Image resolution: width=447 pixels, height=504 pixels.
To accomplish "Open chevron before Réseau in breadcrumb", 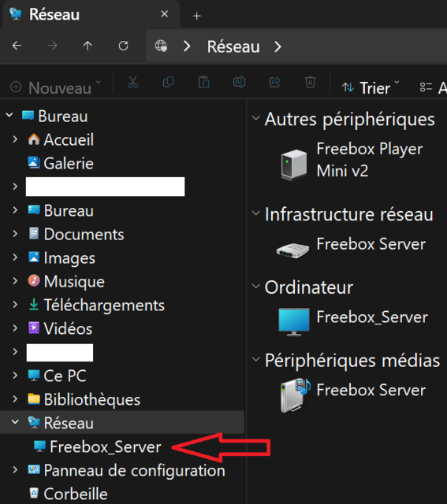I will tap(187, 46).
